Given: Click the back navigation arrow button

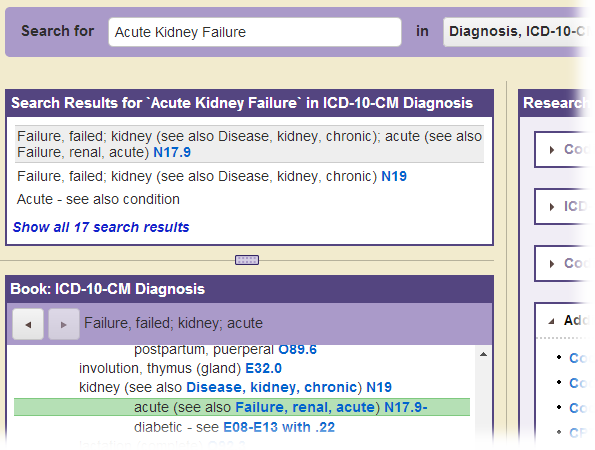Looking at the screenshot, I should (28, 324).
